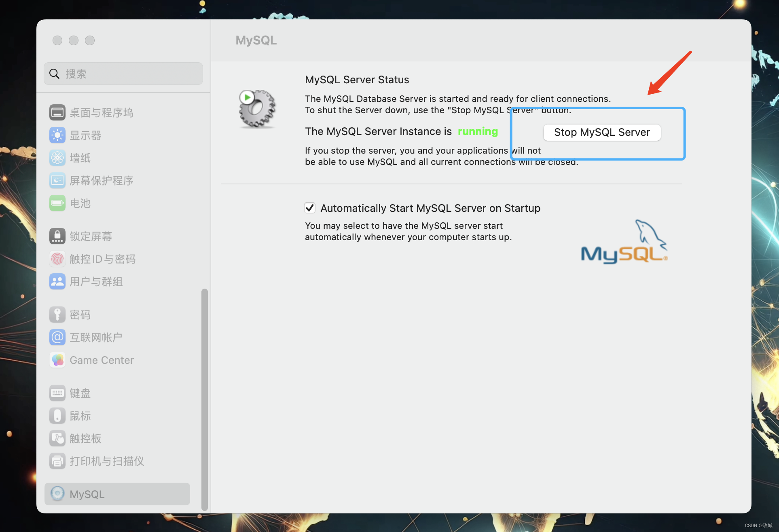Click the Desktop & Dock sidebar icon
This screenshot has height=532, width=779.
(57, 112)
